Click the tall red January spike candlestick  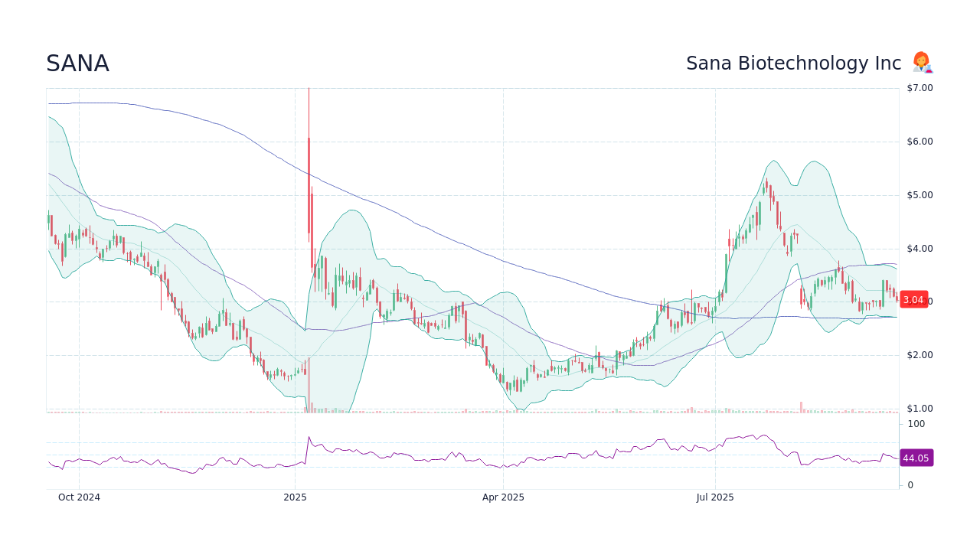pos(309,176)
